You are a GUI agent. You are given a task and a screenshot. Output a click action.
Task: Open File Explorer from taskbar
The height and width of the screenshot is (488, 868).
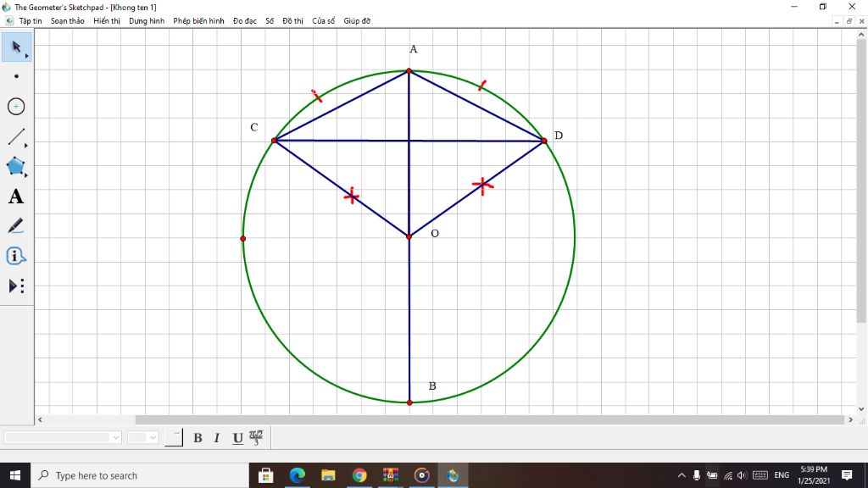click(328, 475)
